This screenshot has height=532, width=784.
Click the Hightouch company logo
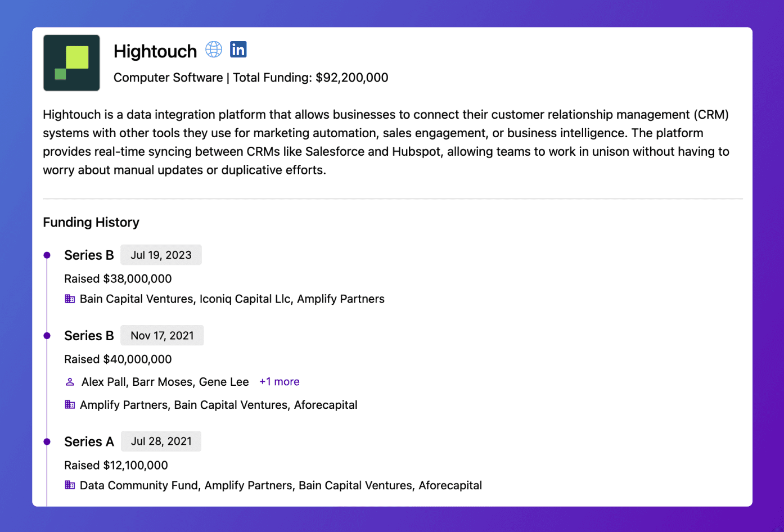point(71,63)
